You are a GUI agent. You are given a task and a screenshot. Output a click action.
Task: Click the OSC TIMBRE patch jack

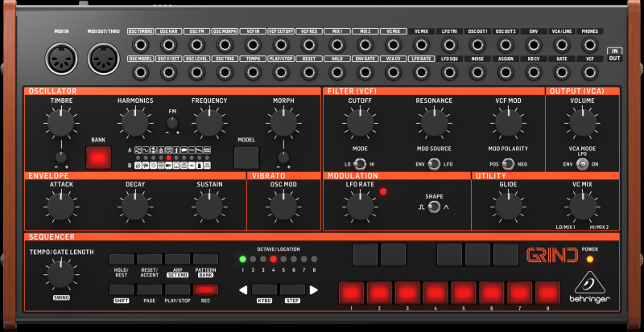pos(140,44)
